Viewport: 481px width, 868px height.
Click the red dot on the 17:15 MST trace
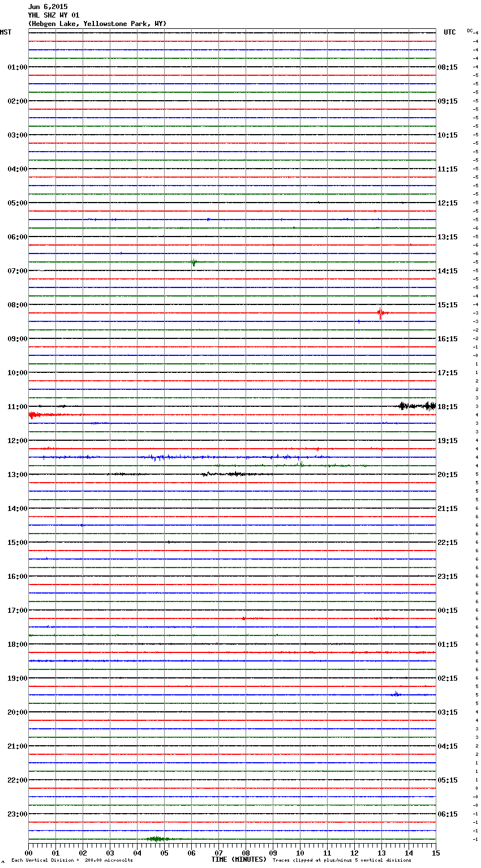pyautogui.click(x=243, y=618)
